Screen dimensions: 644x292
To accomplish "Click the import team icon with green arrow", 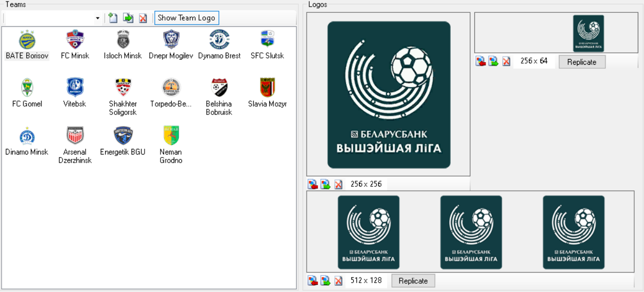I will coord(128,18).
